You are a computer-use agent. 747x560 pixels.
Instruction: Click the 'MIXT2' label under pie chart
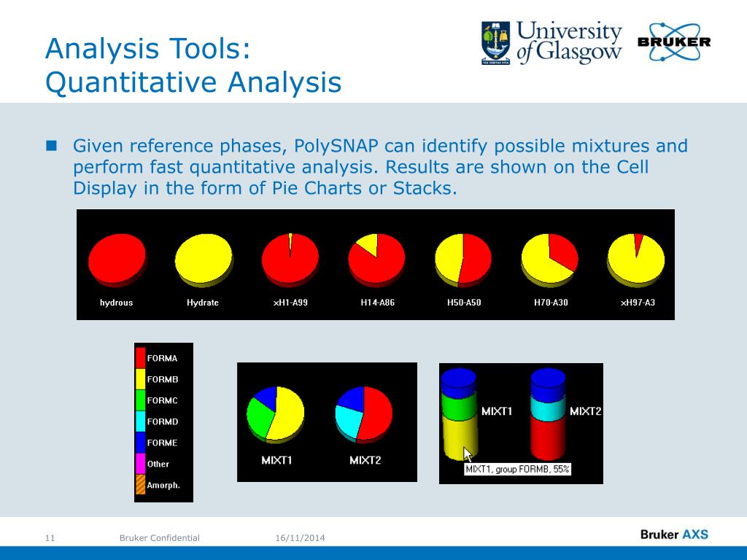[365, 461]
